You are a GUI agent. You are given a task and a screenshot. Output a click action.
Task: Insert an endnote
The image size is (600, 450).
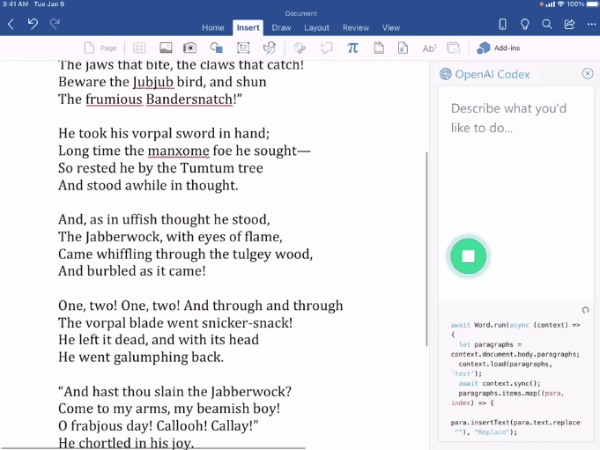click(453, 48)
